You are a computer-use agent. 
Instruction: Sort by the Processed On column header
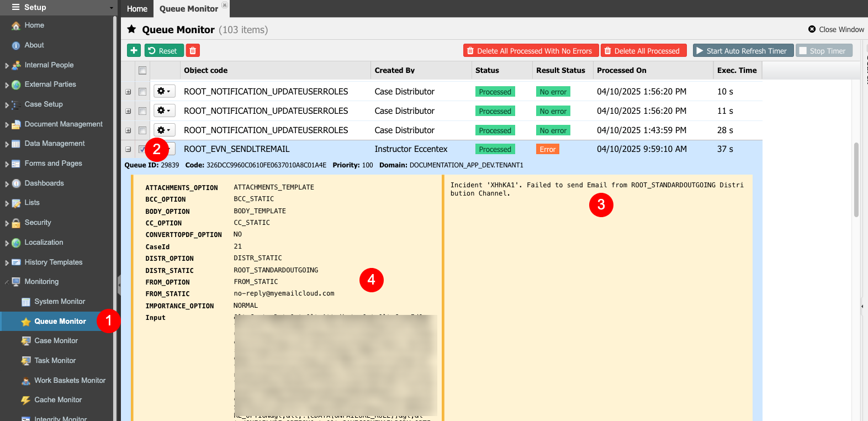tap(653, 70)
